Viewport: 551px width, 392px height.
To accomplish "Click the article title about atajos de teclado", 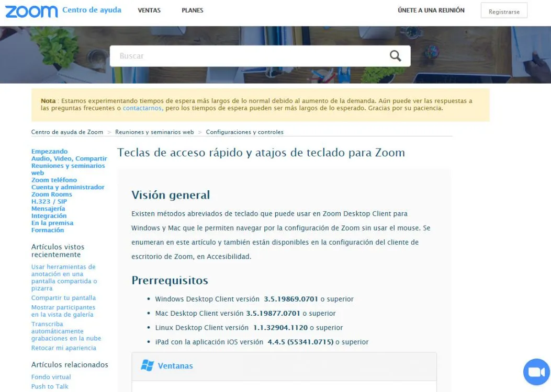I will point(261,152).
